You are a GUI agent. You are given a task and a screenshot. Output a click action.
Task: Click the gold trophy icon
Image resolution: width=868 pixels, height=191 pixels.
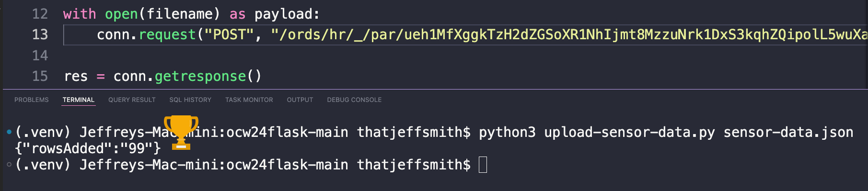pyautogui.click(x=181, y=132)
